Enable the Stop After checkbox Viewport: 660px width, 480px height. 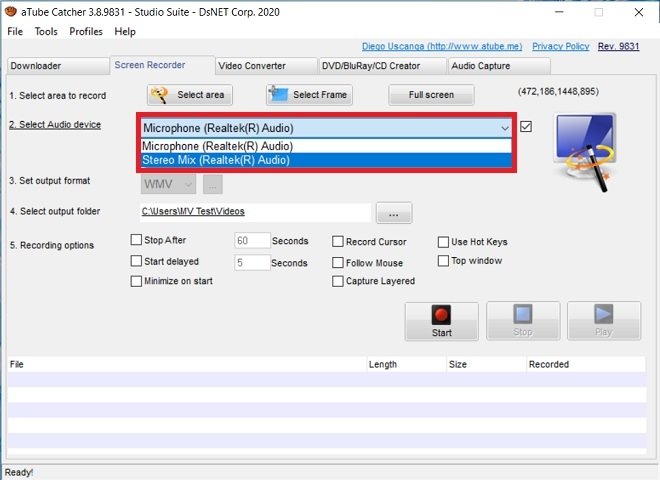click(136, 240)
